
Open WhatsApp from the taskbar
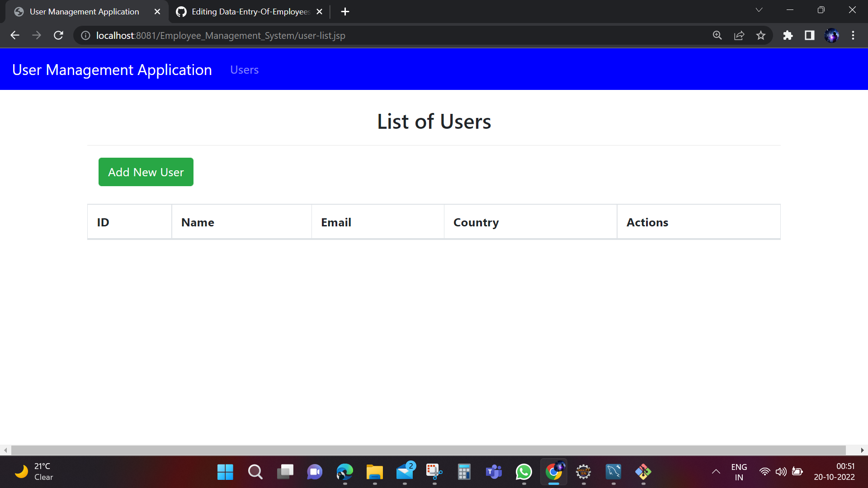(524, 472)
